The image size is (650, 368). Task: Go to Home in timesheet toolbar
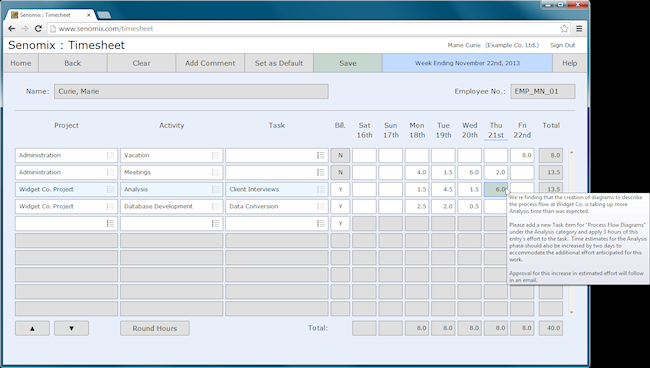[21, 63]
